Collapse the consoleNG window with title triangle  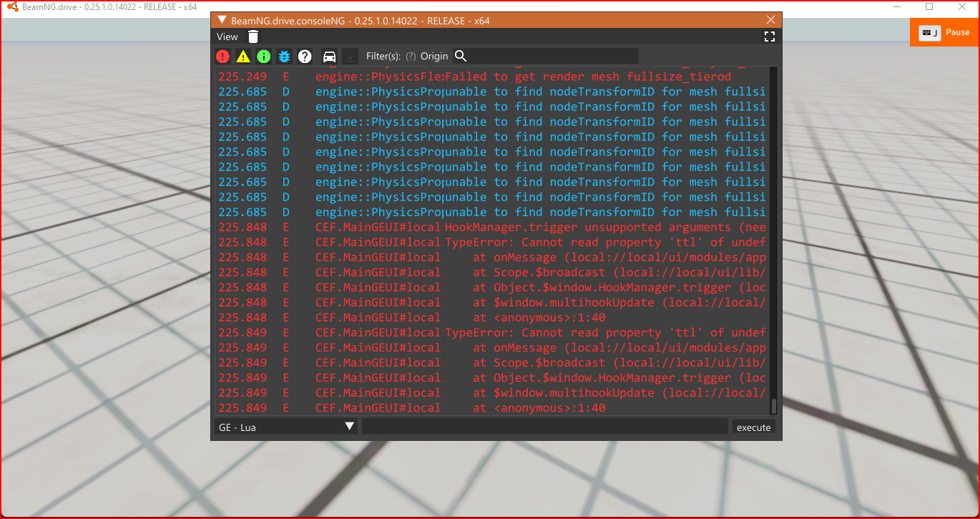pyautogui.click(x=221, y=20)
